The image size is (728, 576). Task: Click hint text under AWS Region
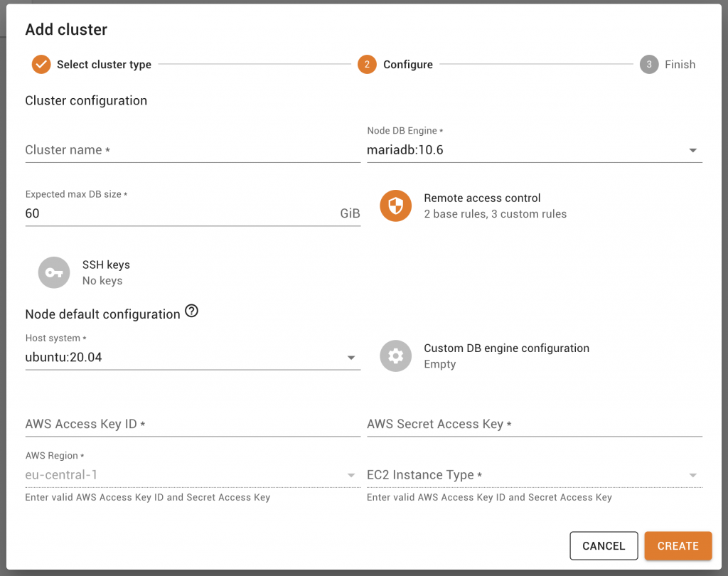[x=148, y=498]
